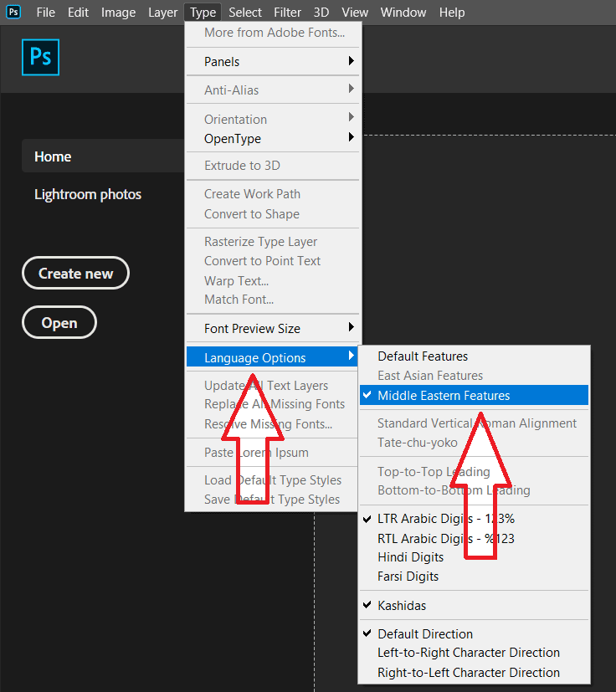Select LTR Arabic Digits option
This screenshot has height=692, width=616.
pyautogui.click(x=475, y=519)
